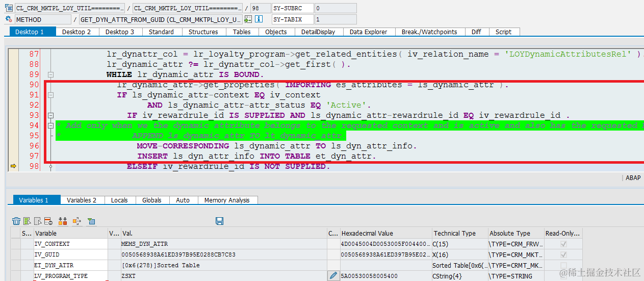Viewport: 644px width, 281px height.
Task: Click the SY-TABIX value field
Action: 335,19
